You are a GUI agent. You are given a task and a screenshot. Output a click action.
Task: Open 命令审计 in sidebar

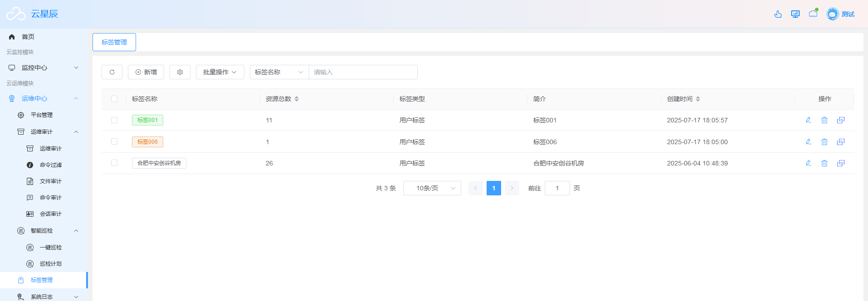[x=44, y=198]
